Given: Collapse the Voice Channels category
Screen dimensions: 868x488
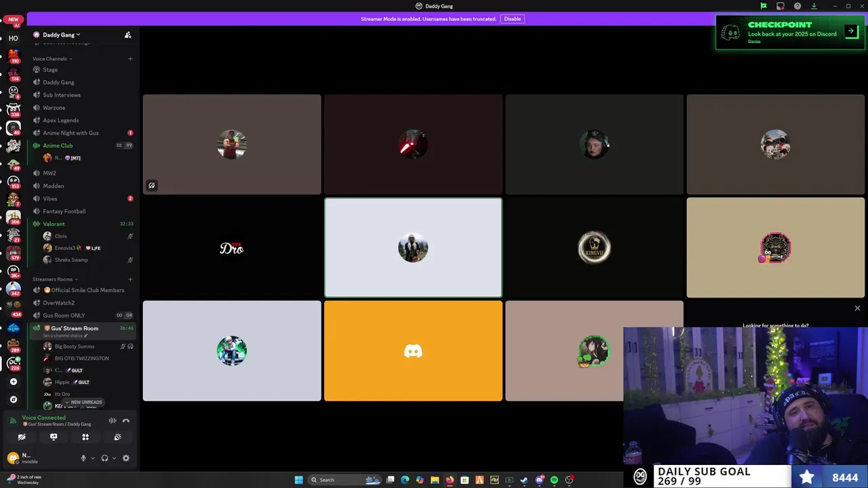Looking at the screenshot, I should tap(52, 59).
